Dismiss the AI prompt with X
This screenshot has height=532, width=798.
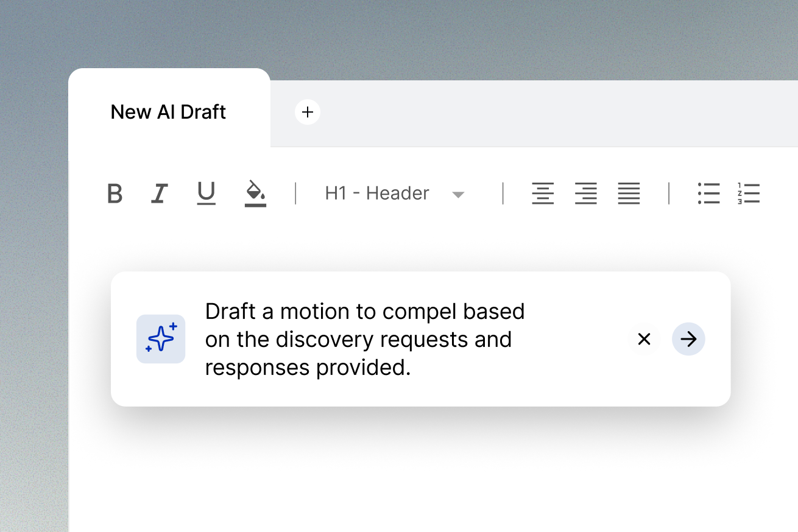click(644, 339)
